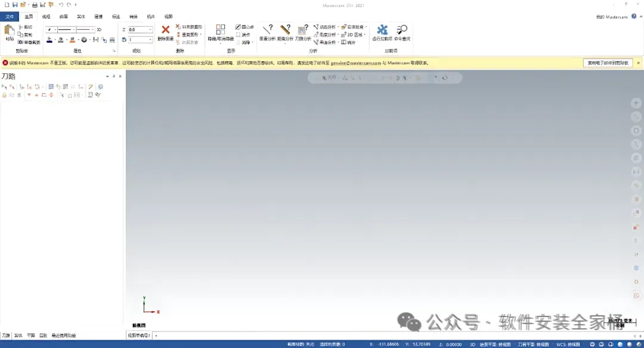Open the line style dropdown in attributes
Viewport: 644px width, 348px height.
[73, 30]
